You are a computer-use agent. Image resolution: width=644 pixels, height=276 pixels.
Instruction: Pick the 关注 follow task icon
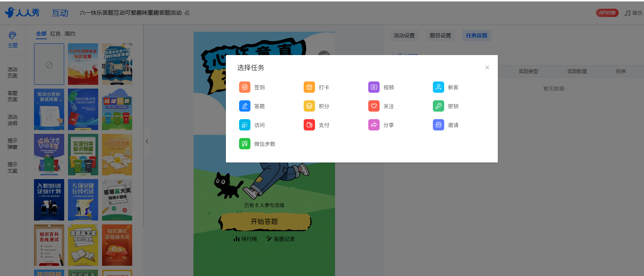(x=374, y=106)
